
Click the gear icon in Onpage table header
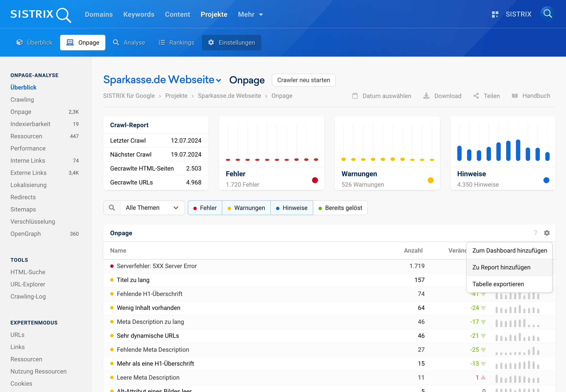pos(547,233)
